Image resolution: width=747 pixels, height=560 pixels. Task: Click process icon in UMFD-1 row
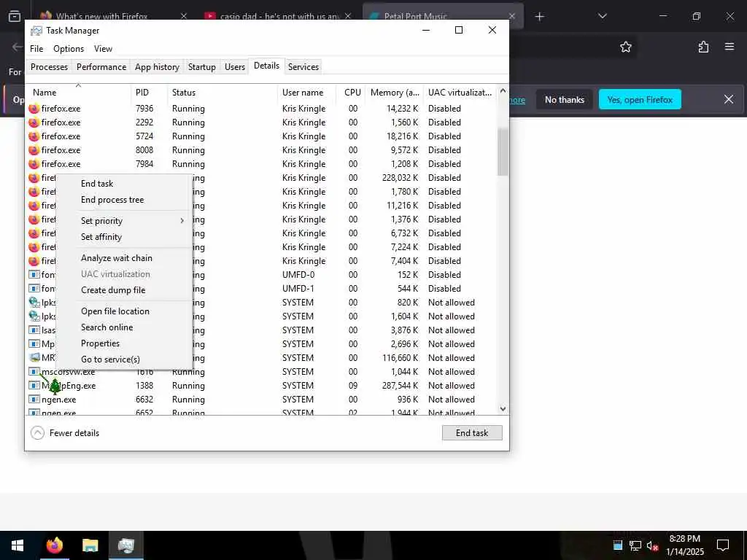(34, 289)
